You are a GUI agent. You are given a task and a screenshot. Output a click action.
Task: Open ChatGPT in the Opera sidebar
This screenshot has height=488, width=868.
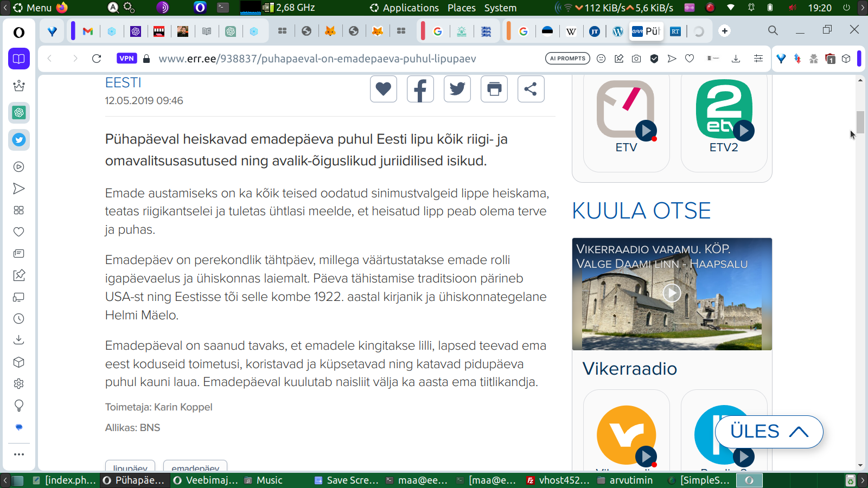19,113
